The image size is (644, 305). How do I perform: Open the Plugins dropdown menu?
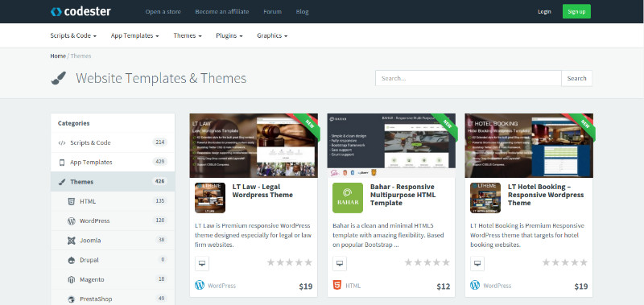[229, 35]
